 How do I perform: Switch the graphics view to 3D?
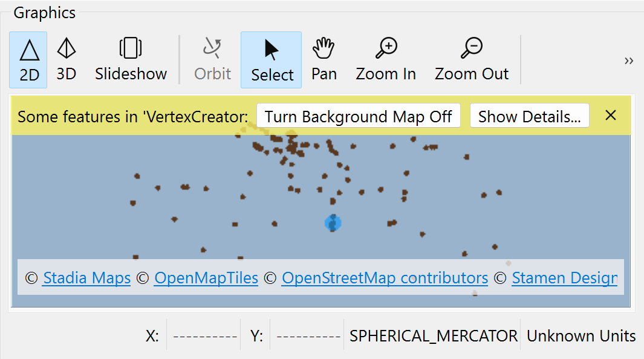[66, 59]
